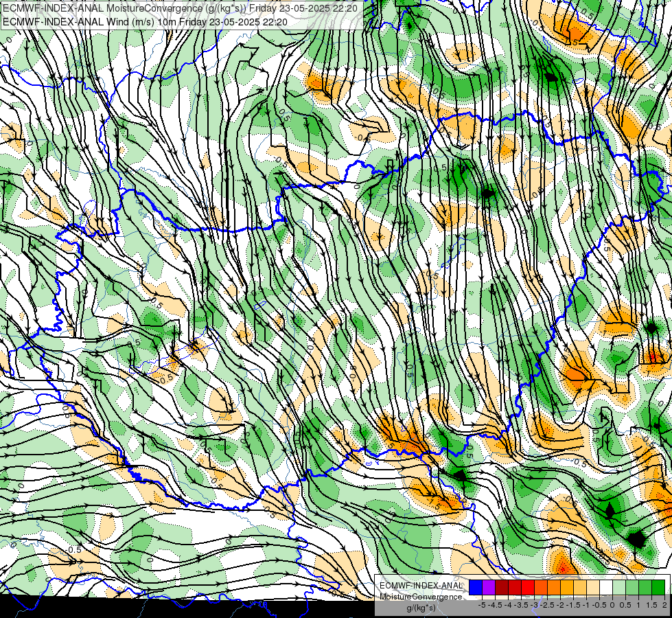The width and height of the screenshot is (672, 618).
Task: Click the -5 tick label on legend
Action: coord(482,605)
